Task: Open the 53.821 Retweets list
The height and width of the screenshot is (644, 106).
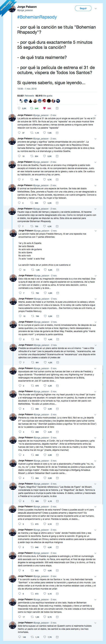Action: point(25,96)
